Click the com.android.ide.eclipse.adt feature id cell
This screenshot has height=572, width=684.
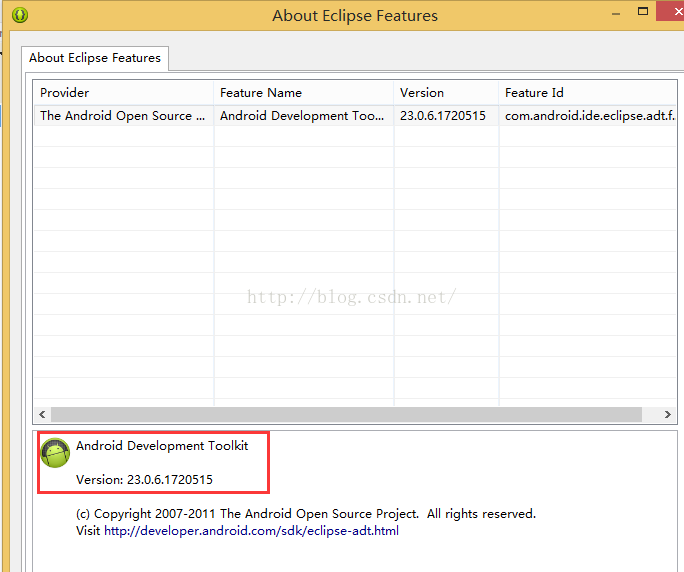[x=588, y=116]
